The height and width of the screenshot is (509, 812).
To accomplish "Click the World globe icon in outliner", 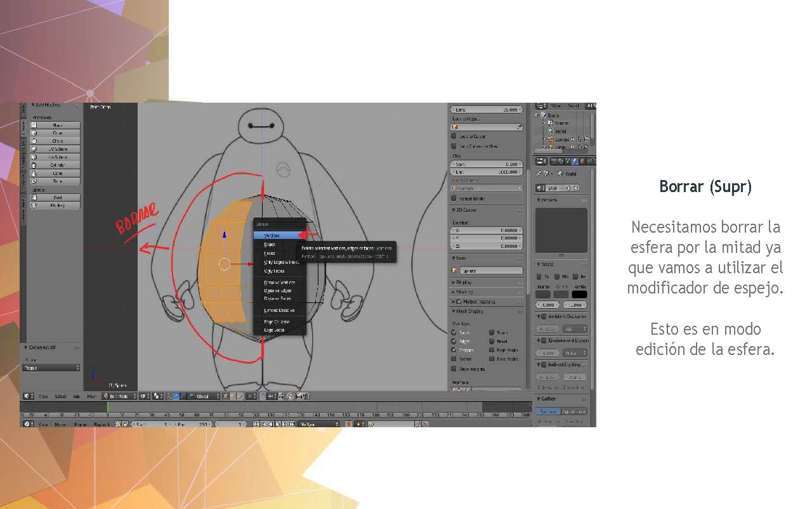I will [x=550, y=131].
